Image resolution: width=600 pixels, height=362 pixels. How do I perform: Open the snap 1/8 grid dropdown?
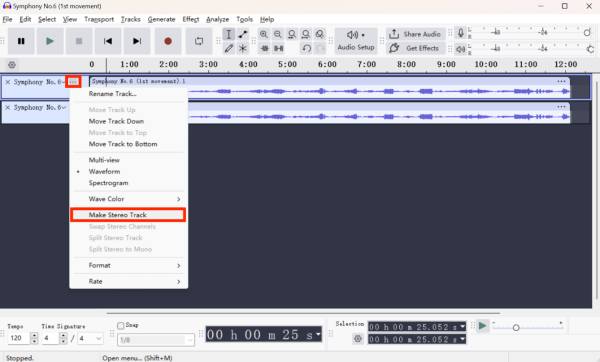tap(156, 340)
